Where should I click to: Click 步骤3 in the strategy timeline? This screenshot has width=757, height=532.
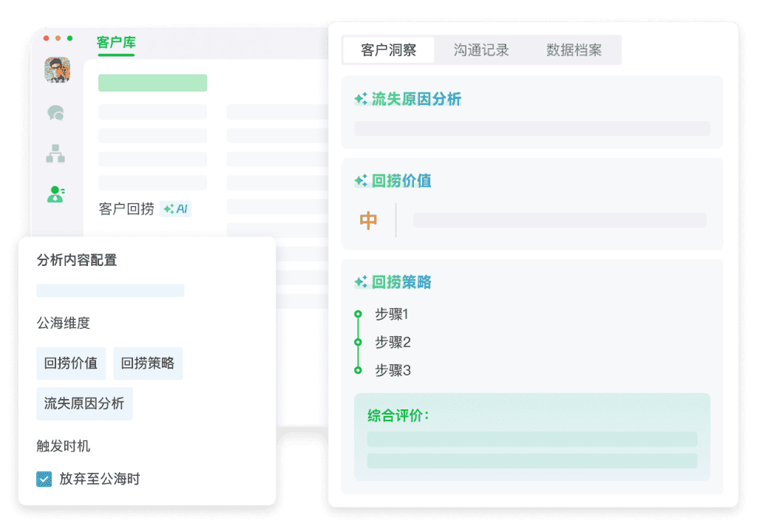392,370
